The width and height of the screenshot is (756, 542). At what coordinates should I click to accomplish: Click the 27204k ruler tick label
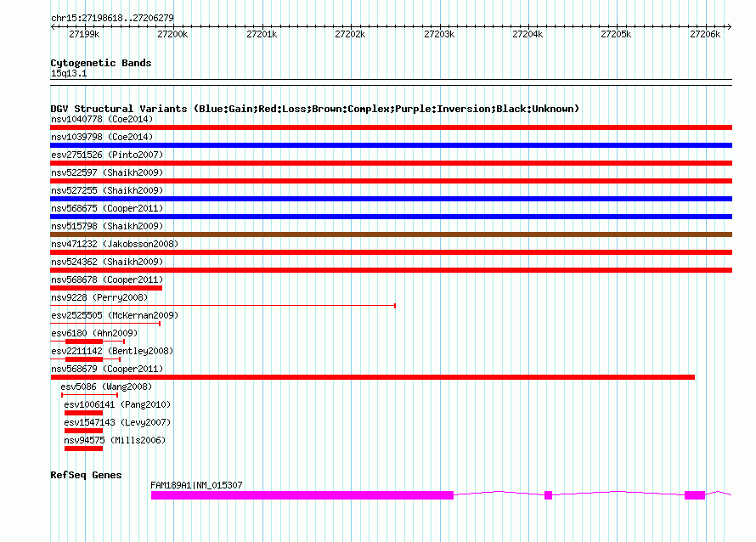528,34
